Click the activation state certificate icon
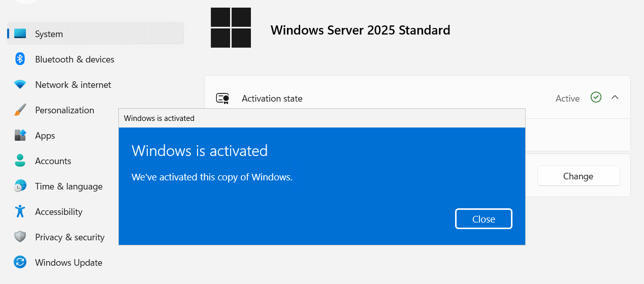 [222, 99]
